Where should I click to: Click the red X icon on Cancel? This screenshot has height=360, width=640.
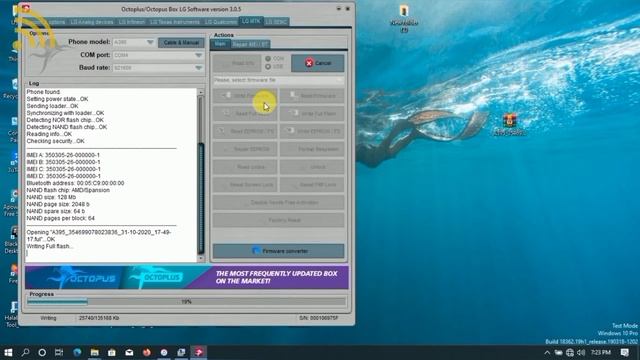click(x=309, y=63)
